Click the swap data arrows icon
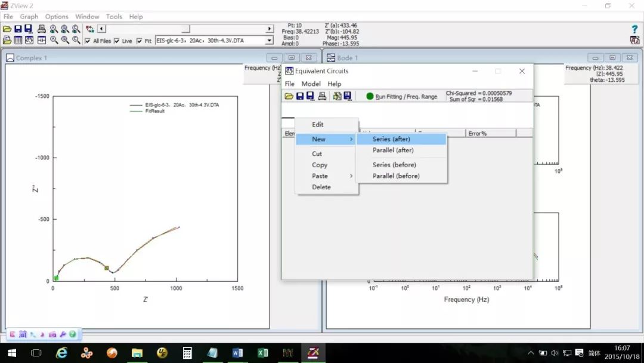 (x=89, y=29)
